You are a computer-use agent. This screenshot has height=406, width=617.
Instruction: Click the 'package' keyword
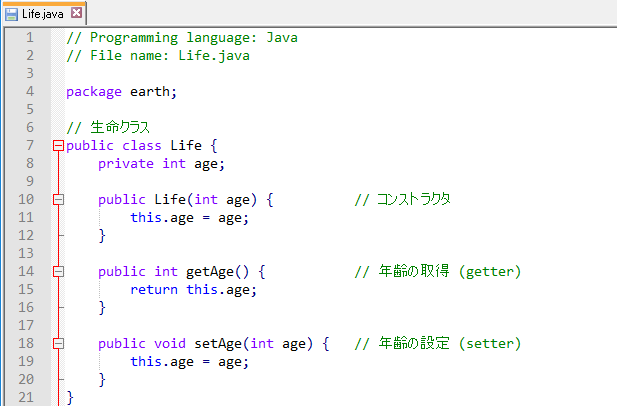(94, 92)
